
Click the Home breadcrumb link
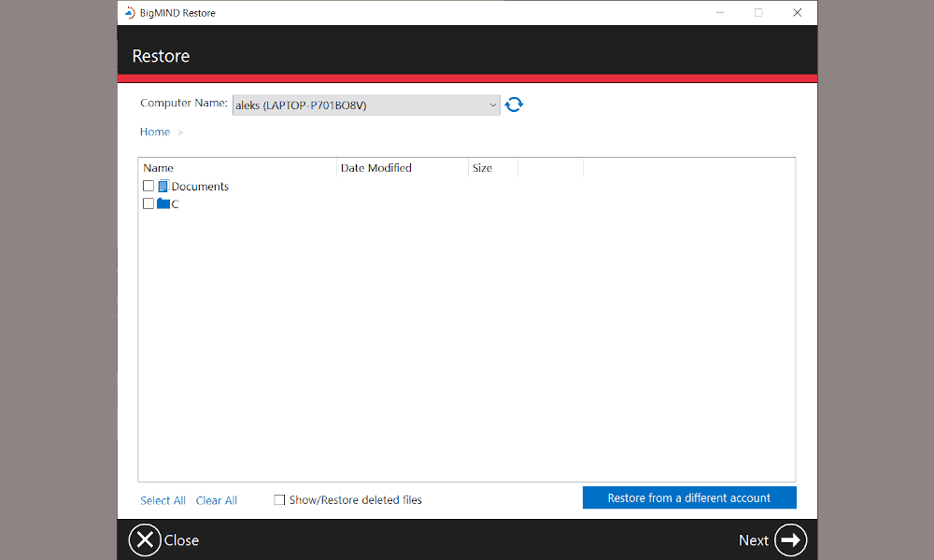155,132
